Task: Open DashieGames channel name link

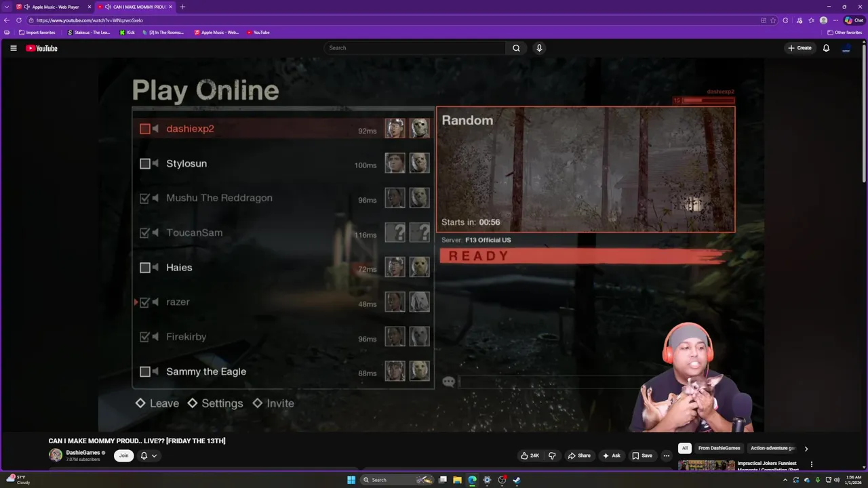Action: [83, 452]
